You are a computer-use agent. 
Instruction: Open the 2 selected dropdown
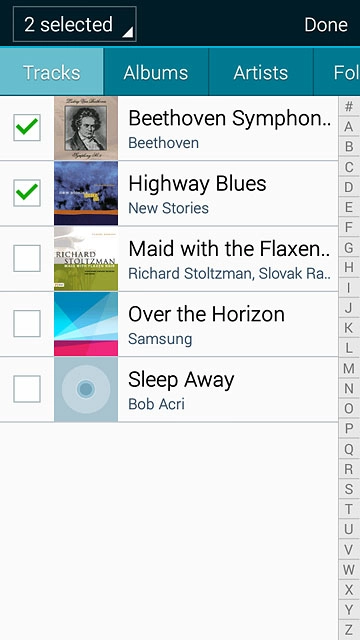pyautogui.click(x=75, y=24)
